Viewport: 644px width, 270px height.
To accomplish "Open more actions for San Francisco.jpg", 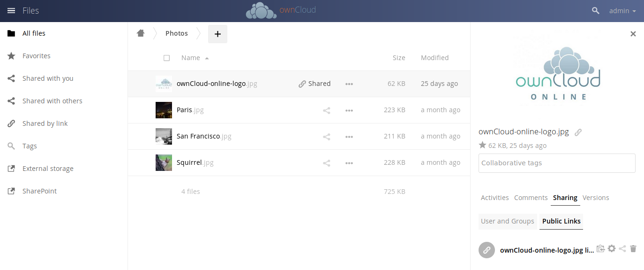I will click(x=349, y=137).
